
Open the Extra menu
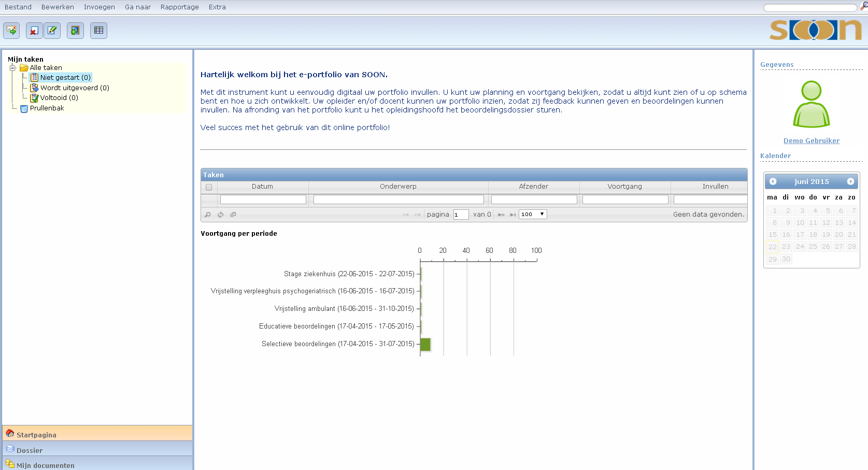pos(217,7)
